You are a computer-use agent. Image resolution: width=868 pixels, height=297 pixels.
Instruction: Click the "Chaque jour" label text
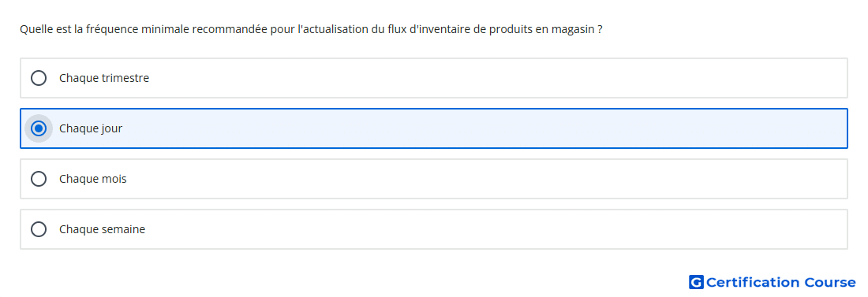[x=91, y=128]
